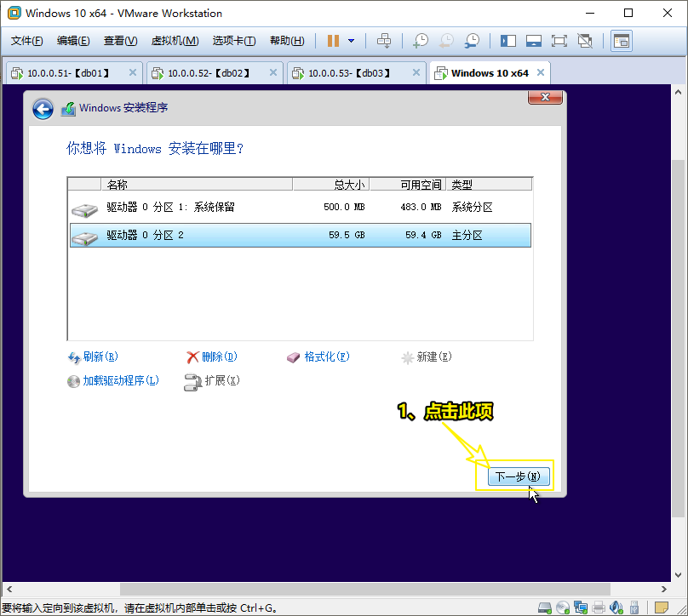Open the snapshot manager
The image size is (688, 616).
coord(472,41)
